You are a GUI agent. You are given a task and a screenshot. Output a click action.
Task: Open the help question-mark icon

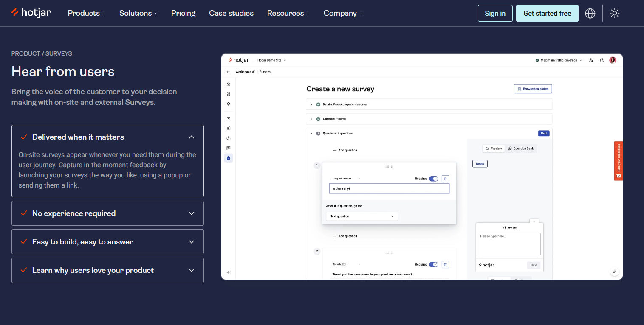tap(602, 60)
